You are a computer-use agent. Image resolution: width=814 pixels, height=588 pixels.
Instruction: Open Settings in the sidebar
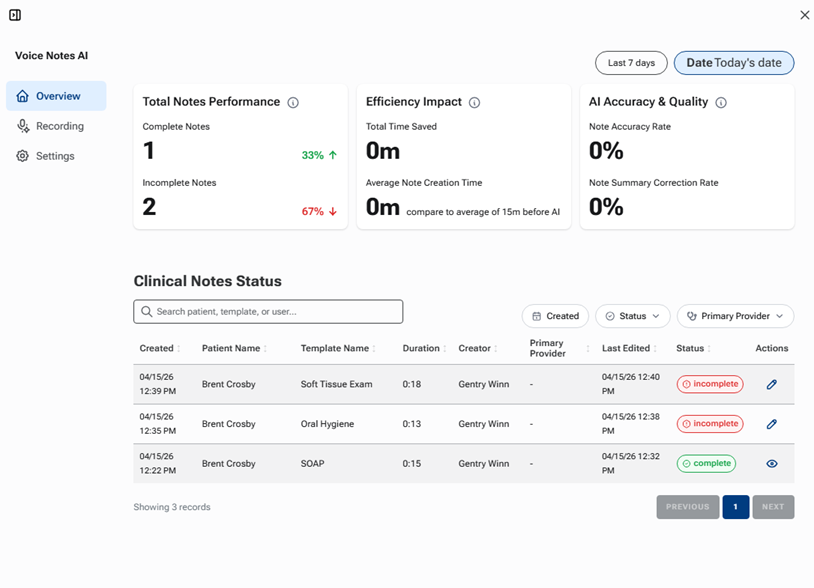(x=55, y=156)
